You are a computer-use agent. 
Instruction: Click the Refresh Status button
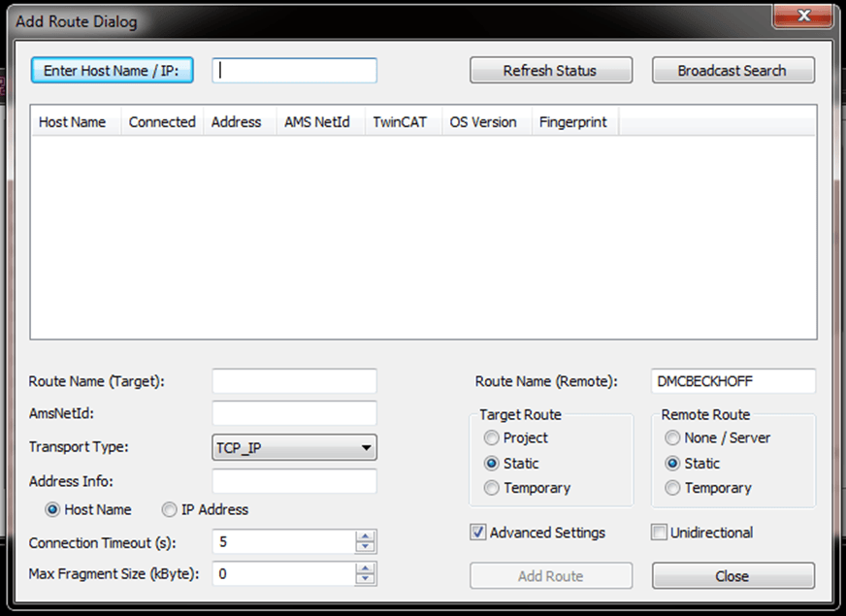(551, 71)
